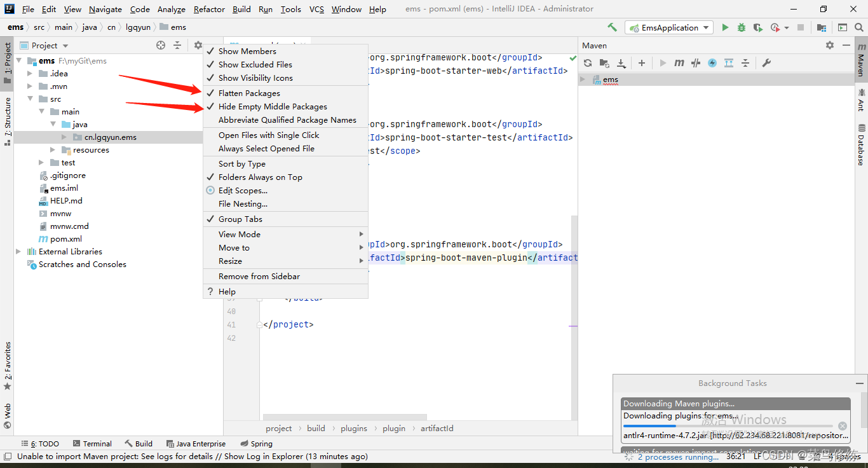The image size is (868, 468).
Task: Toggle Skip Tests mode lightning icon
Action: [712, 63]
